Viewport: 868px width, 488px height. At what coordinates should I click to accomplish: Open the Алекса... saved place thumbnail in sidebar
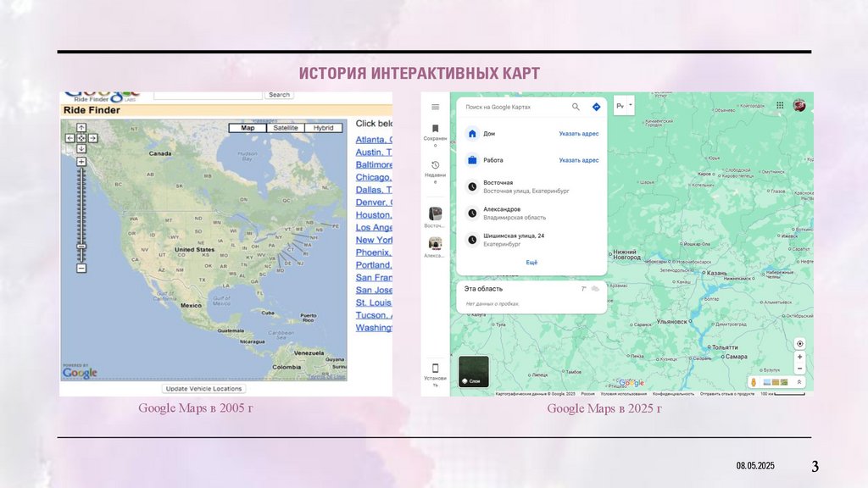tap(435, 243)
